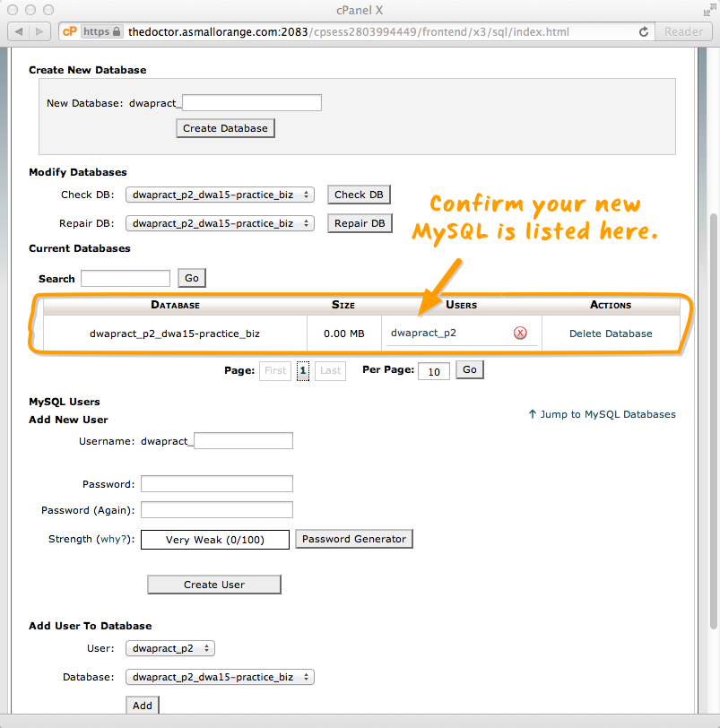Click the red remove-user icon beside dwapract_p2
720x728 pixels.
click(x=520, y=334)
